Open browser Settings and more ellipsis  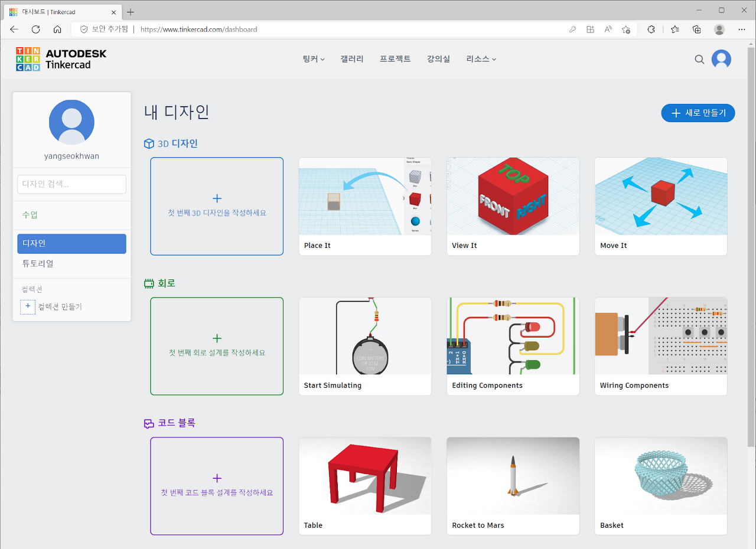pyautogui.click(x=742, y=29)
